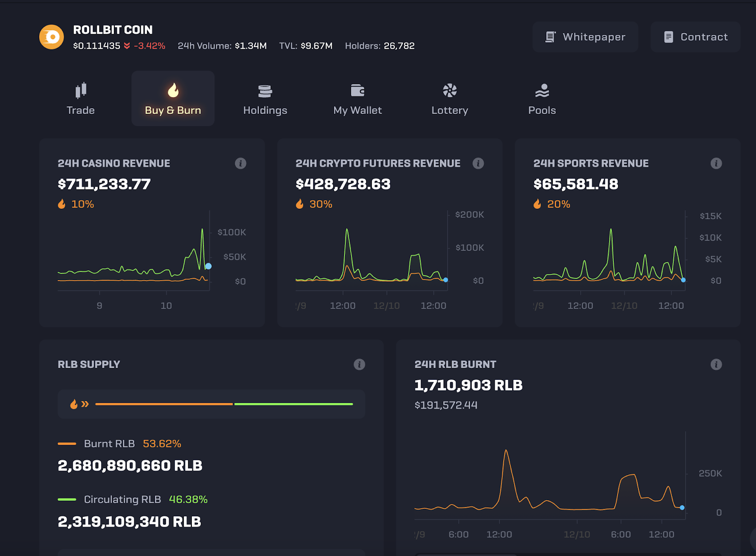Click the crypto futures value $428,728.63
This screenshot has height=556, width=756.
(343, 184)
